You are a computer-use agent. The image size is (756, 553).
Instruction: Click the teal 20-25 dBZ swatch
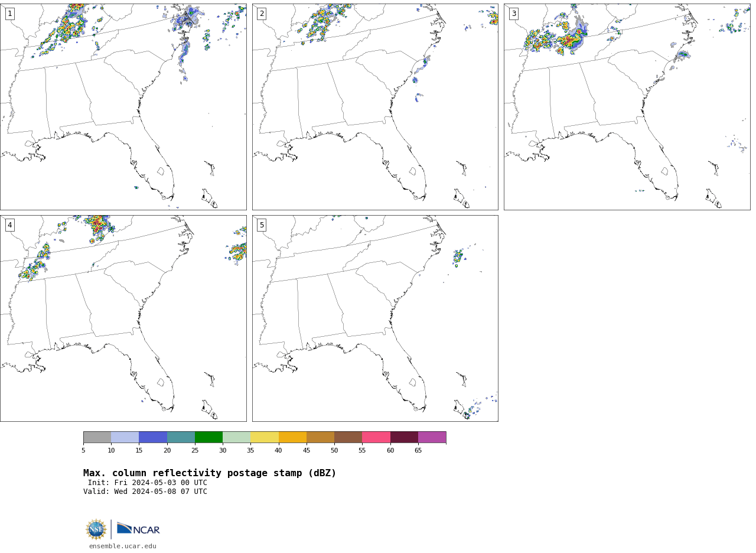[181, 437]
